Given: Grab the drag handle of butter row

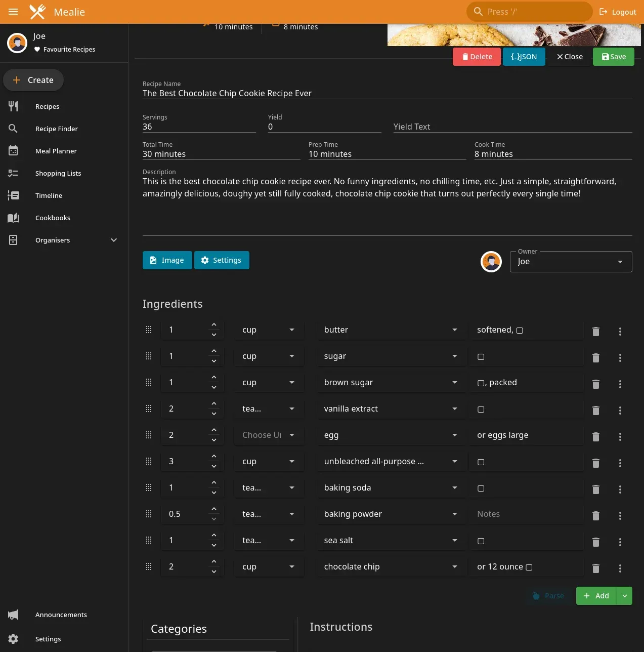Looking at the screenshot, I should (x=149, y=330).
